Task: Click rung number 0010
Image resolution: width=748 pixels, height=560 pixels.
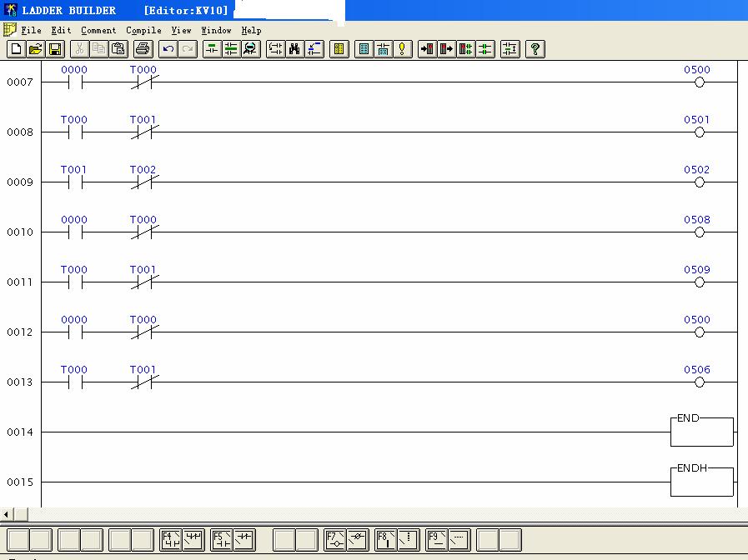Action: [20, 232]
